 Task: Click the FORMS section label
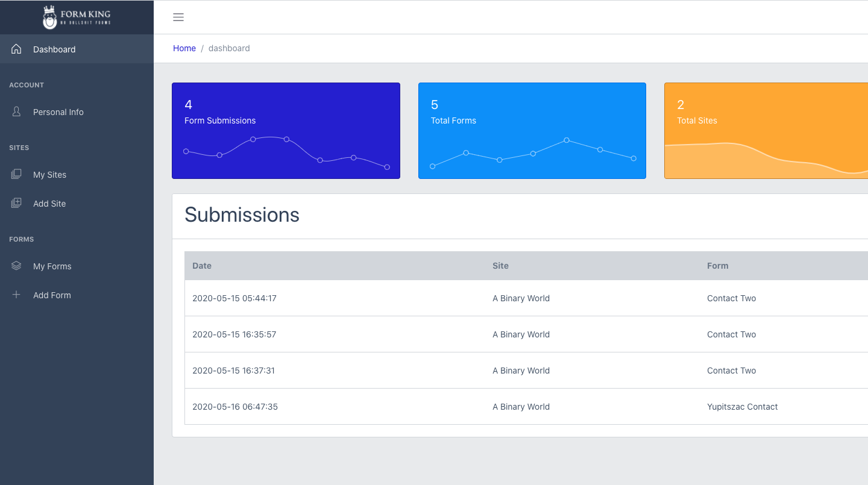[x=22, y=239]
